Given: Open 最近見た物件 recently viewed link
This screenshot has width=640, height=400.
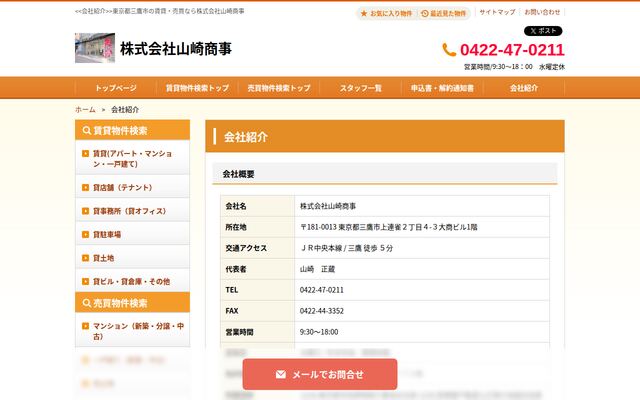Looking at the screenshot, I should [x=443, y=13].
